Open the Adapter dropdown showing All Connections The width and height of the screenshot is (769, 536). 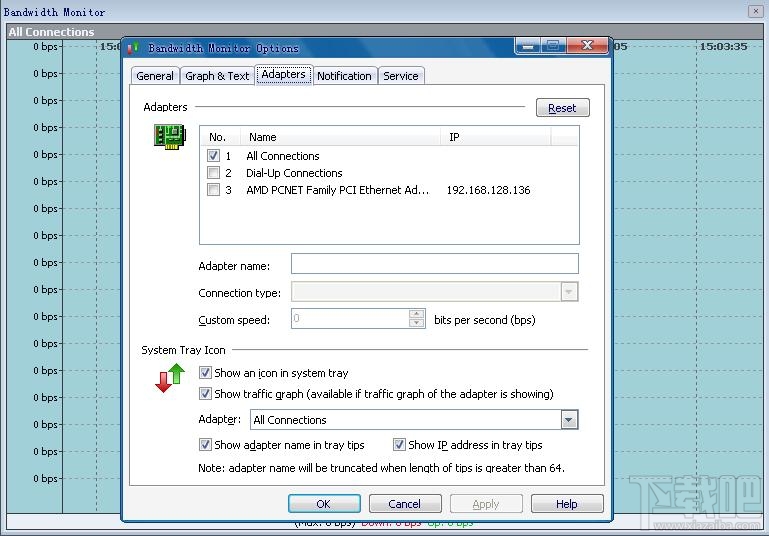click(x=569, y=420)
